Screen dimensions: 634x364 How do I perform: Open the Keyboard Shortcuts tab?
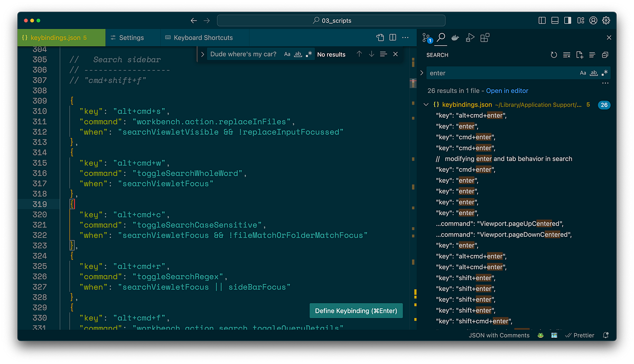(x=203, y=38)
